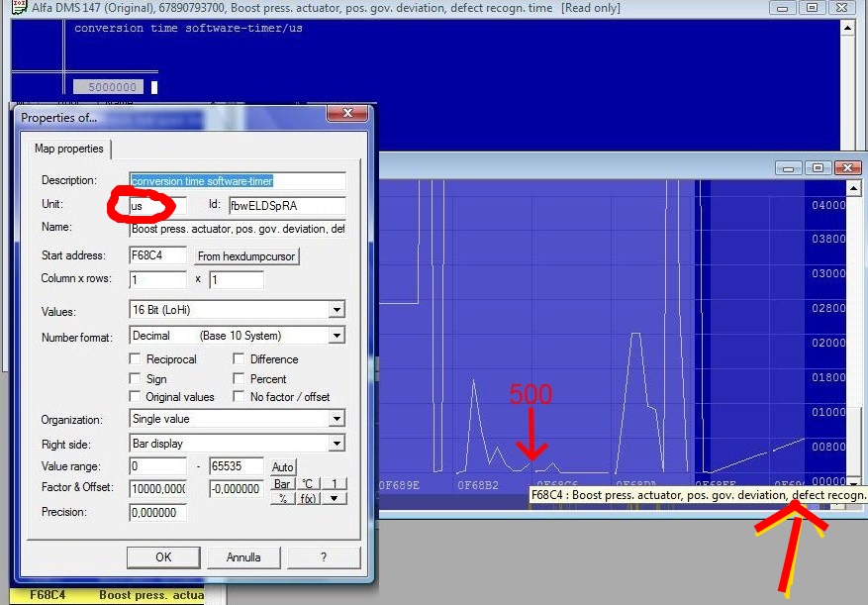Click the graph window scroll-down arrow
868x605 pixels.
pos(853,482)
